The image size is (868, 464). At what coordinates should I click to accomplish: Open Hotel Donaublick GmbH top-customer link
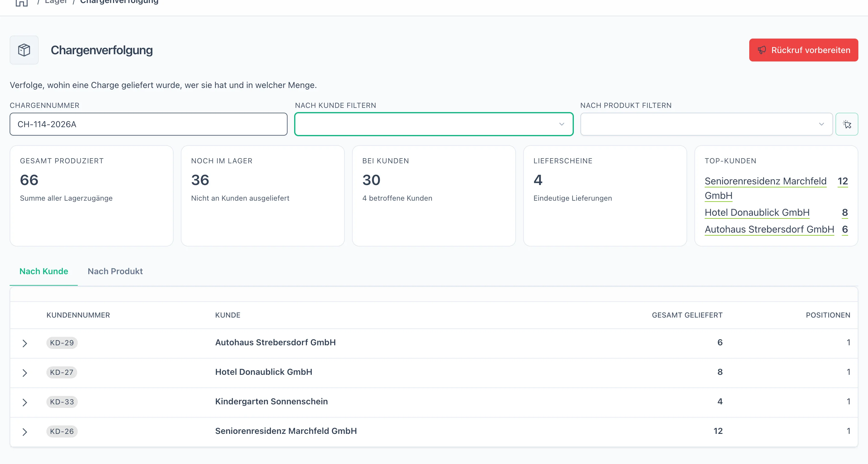tap(757, 213)
